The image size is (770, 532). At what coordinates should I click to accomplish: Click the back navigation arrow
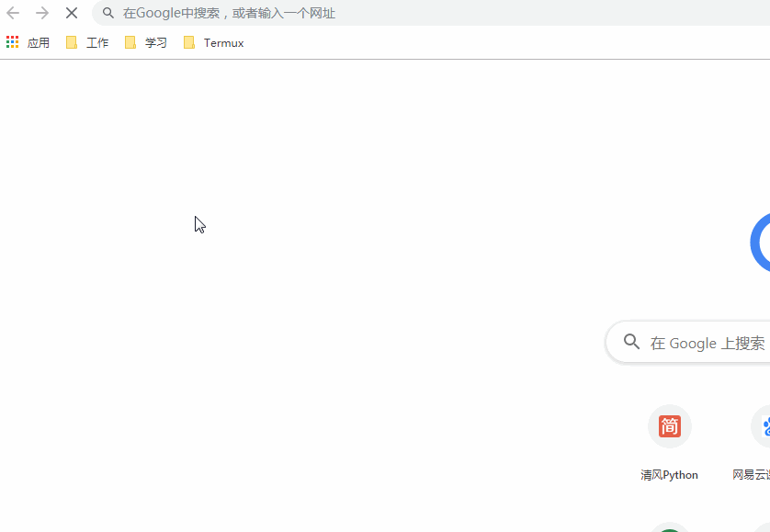click(12, 13)
